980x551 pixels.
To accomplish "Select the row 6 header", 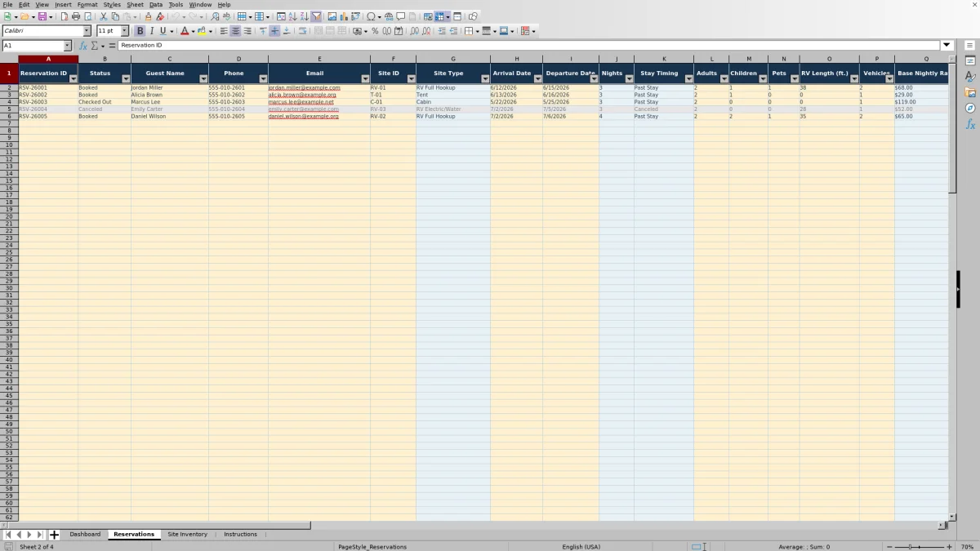I will coord(9,116).
